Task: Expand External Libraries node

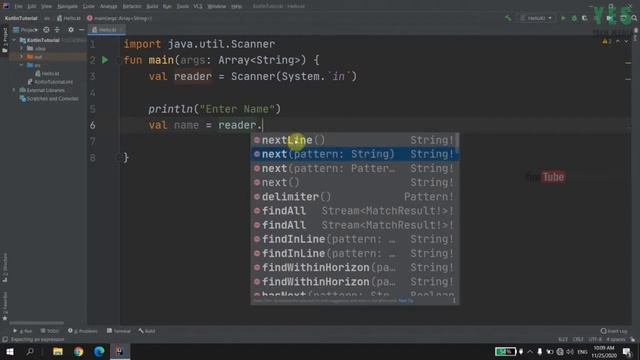Action: tap(15, 90)
